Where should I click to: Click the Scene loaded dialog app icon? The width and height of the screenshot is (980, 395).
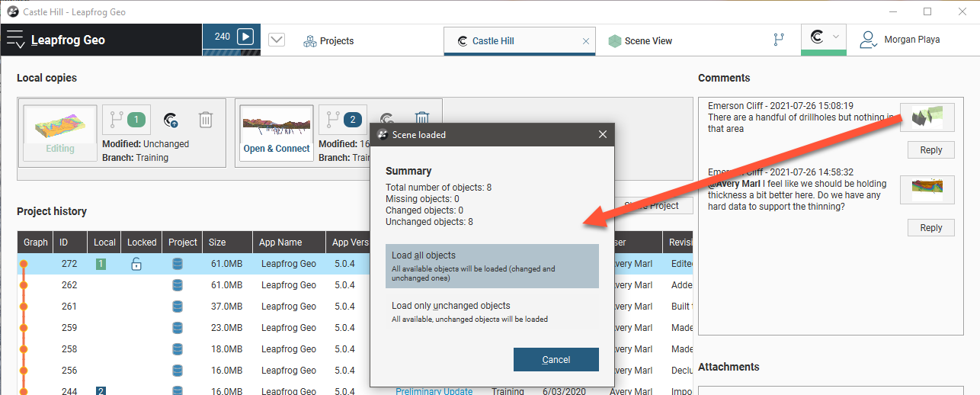pyautogui.click(x=383, y=134)
